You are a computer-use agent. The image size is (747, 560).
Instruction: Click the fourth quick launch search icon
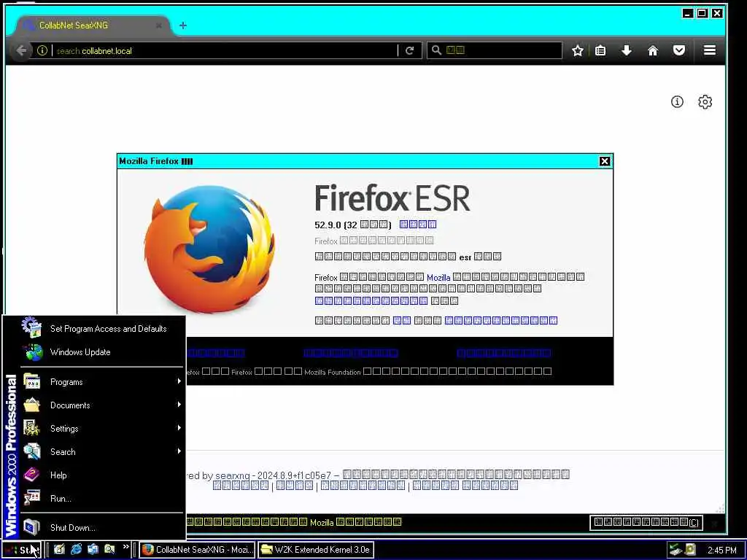(109, 549)
